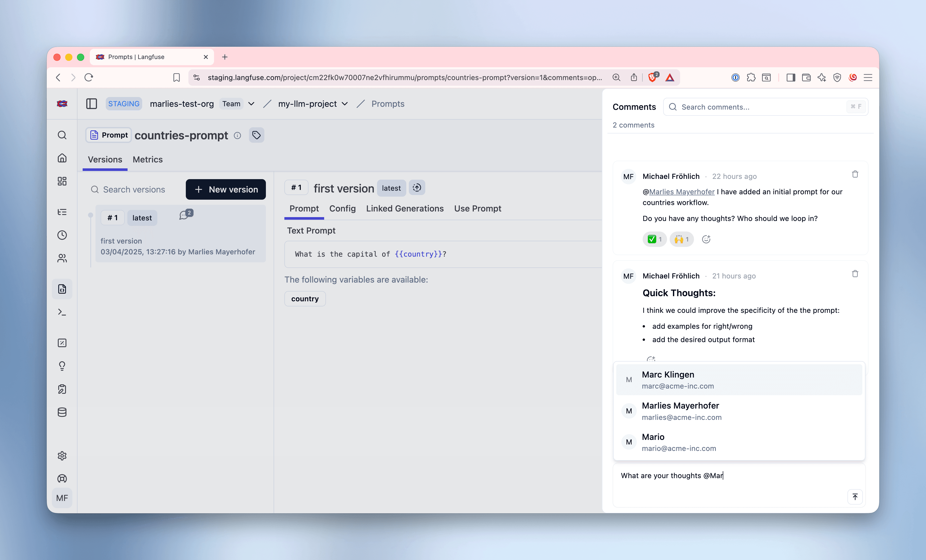Expand marlies-test-org organization dropdown
This screenshot has width=926, height=560.
coord(252,104)
